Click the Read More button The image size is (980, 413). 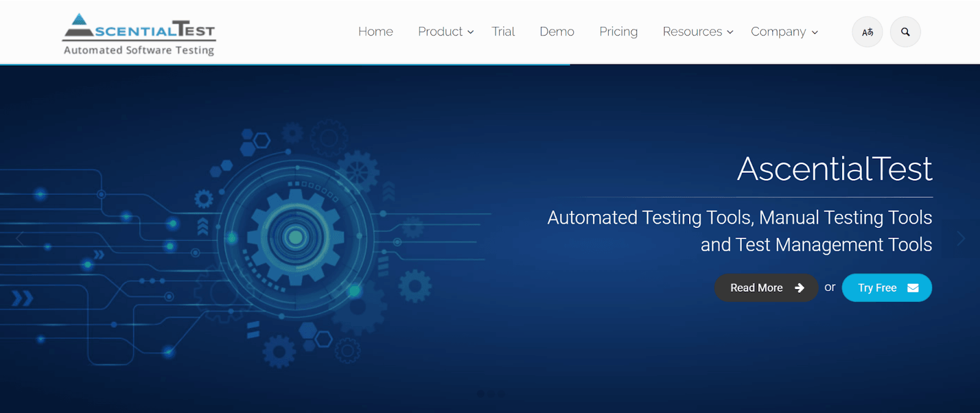coord(766,287)
